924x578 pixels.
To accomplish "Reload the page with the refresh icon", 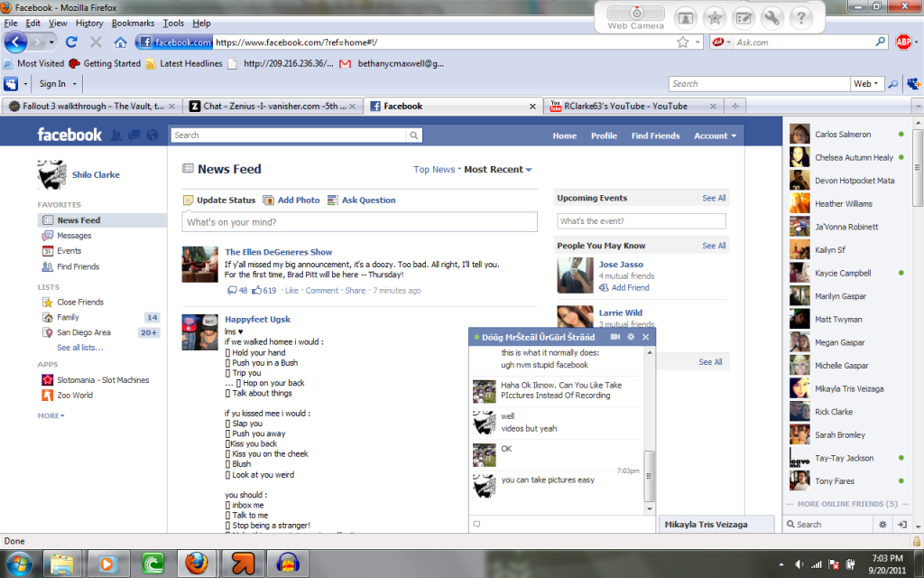I will click(x=72, y=42).
